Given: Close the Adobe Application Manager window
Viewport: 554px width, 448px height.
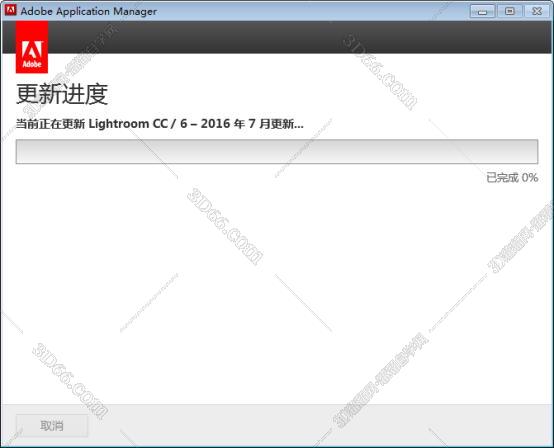Looking at the screenshot, I should coord(537,11).
